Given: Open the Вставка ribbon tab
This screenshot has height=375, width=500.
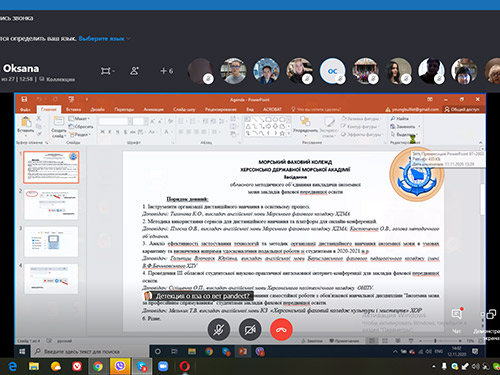Looking at the screenshot, I should click(73, 109).
